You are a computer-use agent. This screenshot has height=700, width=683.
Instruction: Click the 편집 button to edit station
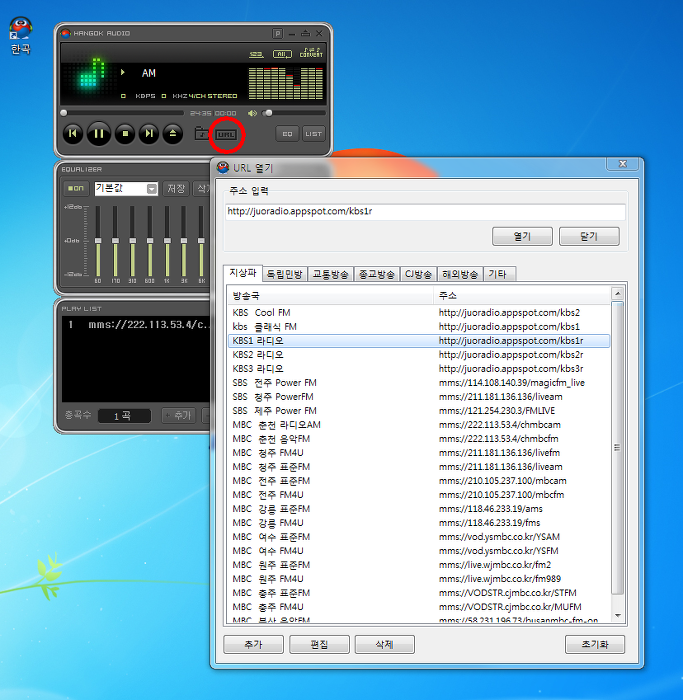tap(319, 644)
